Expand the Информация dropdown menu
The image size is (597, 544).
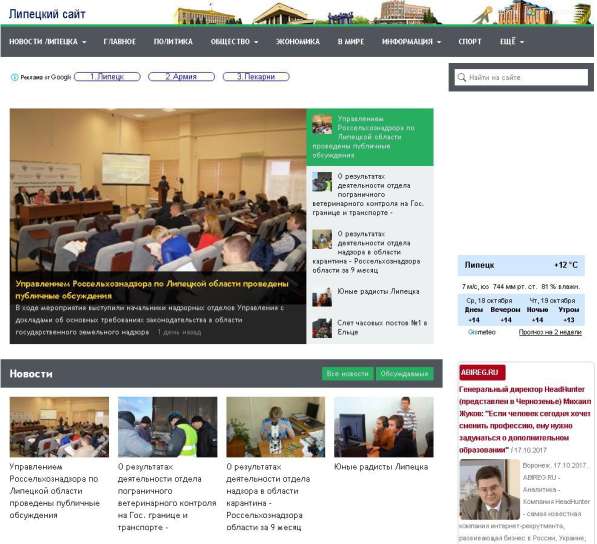click(x=411, y=42)
